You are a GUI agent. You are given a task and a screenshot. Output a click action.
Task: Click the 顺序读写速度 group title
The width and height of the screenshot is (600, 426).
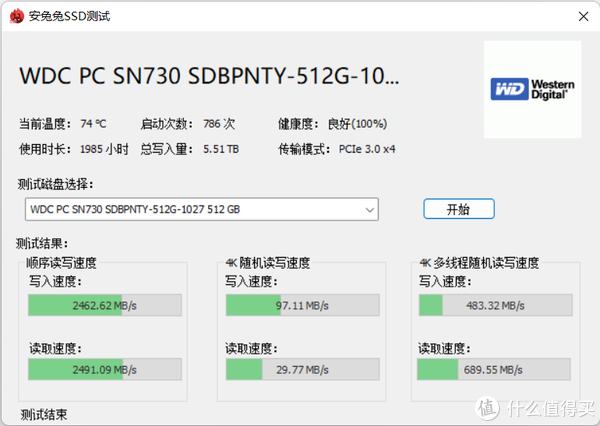tap(61, 263)
